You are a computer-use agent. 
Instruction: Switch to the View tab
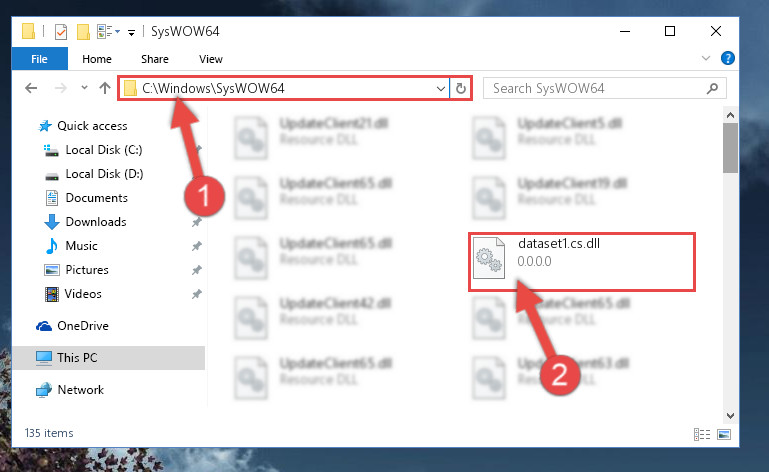(x=211, y=59)
